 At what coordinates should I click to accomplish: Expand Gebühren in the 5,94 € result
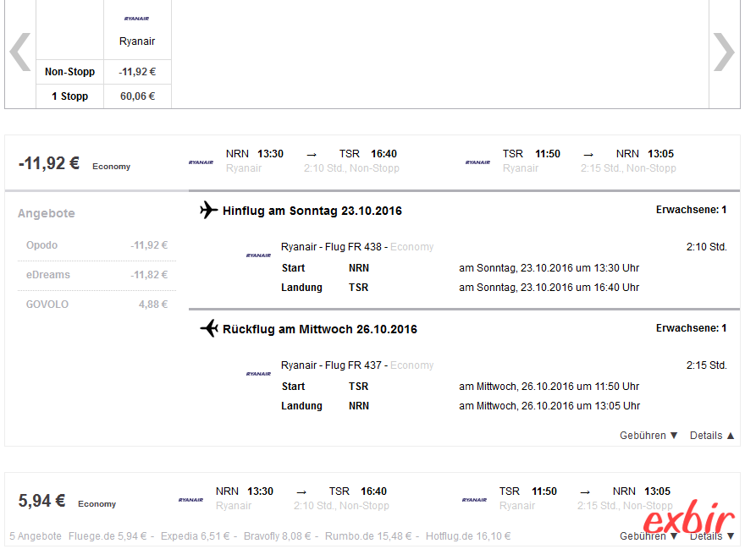pyautogui.click(x=648, y=536)
